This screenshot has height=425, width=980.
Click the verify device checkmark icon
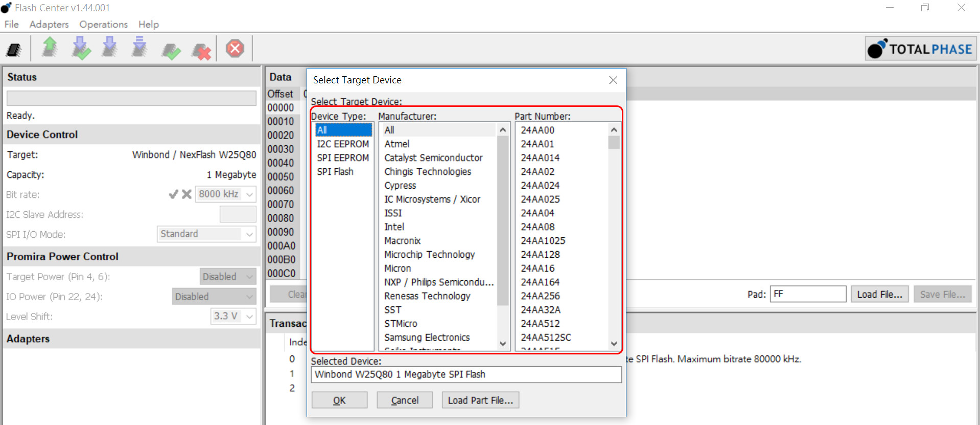click(171, 51)
